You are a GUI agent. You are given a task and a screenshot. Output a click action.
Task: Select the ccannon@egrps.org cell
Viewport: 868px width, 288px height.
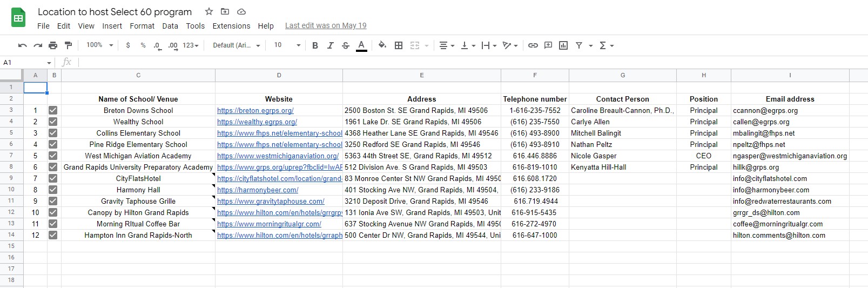(790, 110)
